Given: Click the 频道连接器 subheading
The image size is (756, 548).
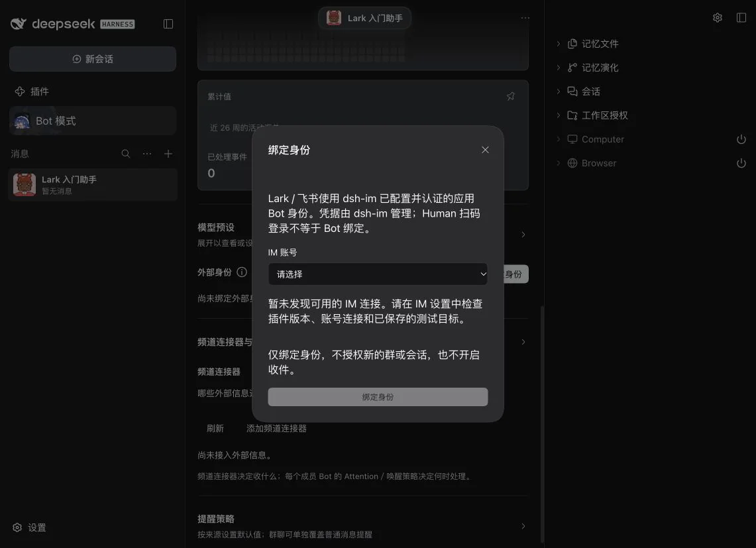Looking at the screenshot, I should 219,372.
